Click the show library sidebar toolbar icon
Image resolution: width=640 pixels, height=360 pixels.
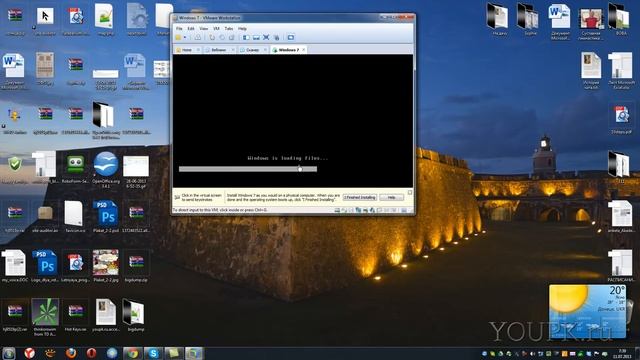[x=246, y=38]
